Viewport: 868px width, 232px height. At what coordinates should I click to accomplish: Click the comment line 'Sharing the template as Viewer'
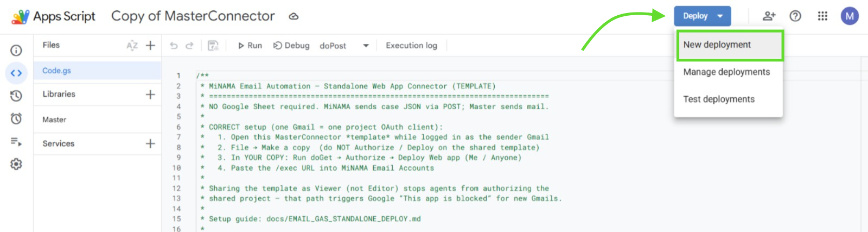374,189
